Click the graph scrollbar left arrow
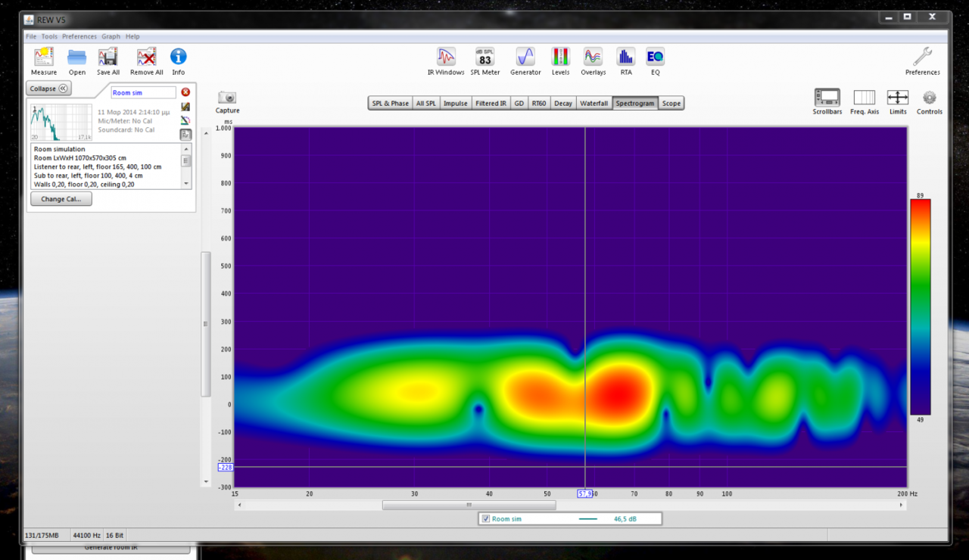This screenshot has width=969, height=560. point(239,505)
